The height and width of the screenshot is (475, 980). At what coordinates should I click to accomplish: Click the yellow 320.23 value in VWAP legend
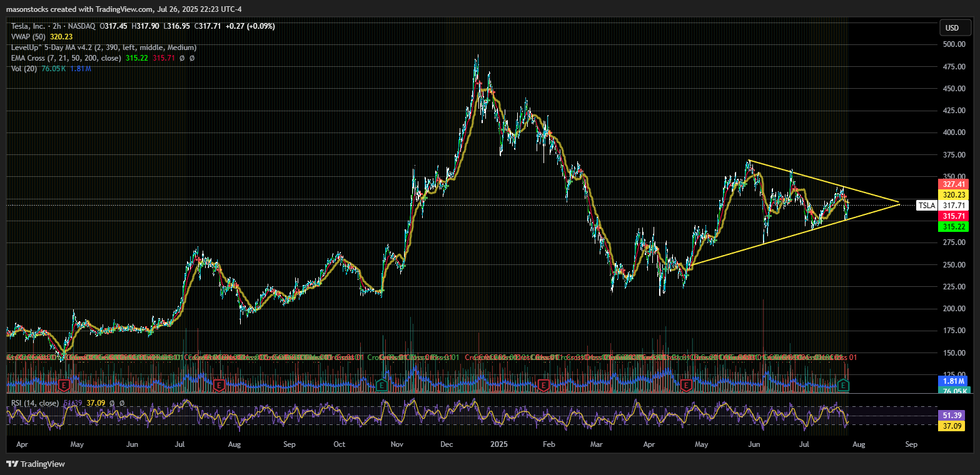[62, 37]
